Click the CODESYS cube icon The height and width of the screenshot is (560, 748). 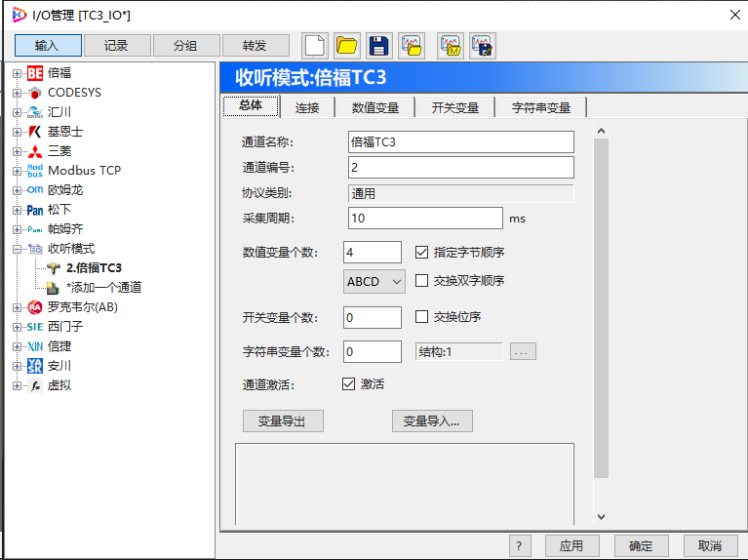[35, 93]
